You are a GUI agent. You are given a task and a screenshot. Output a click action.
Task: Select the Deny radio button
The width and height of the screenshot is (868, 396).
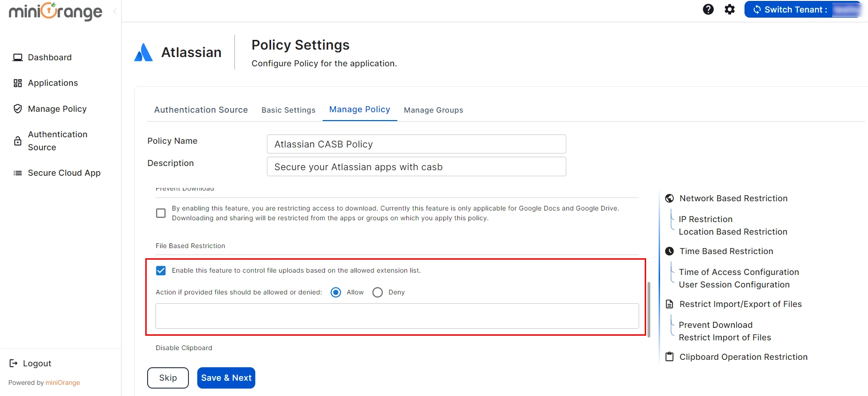coord(377,292)
